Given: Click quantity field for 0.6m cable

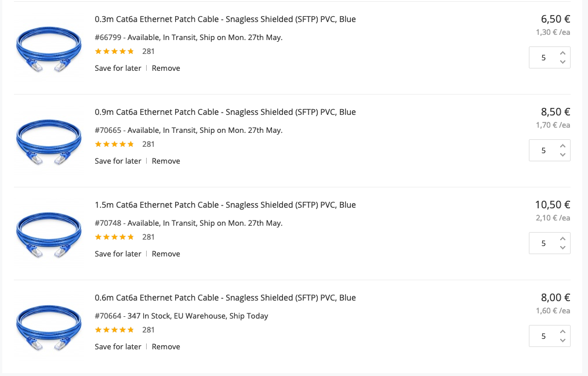Looking at the screenshot, I should (543, 336).
